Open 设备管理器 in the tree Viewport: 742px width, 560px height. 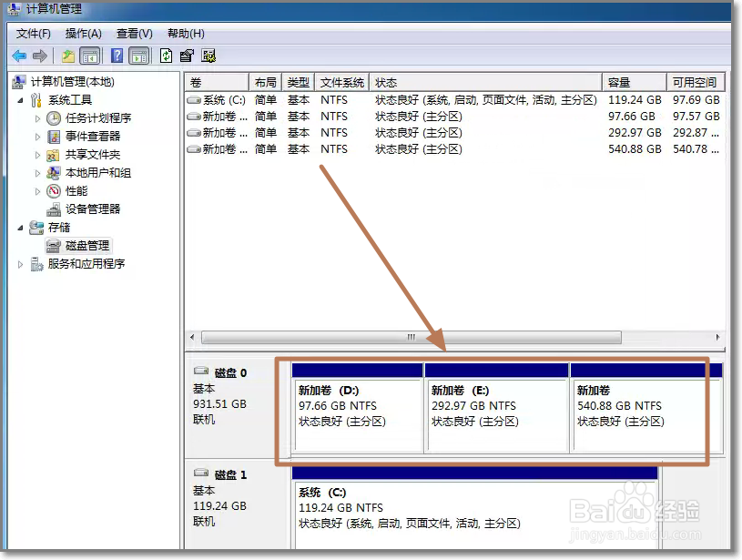tap(93, 209)
